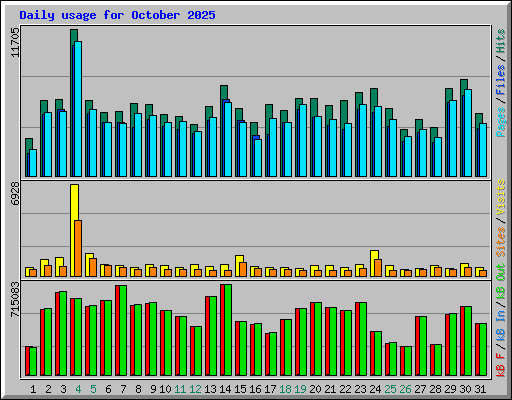Select green weekend day 11 label

click(x=180, y=389)
